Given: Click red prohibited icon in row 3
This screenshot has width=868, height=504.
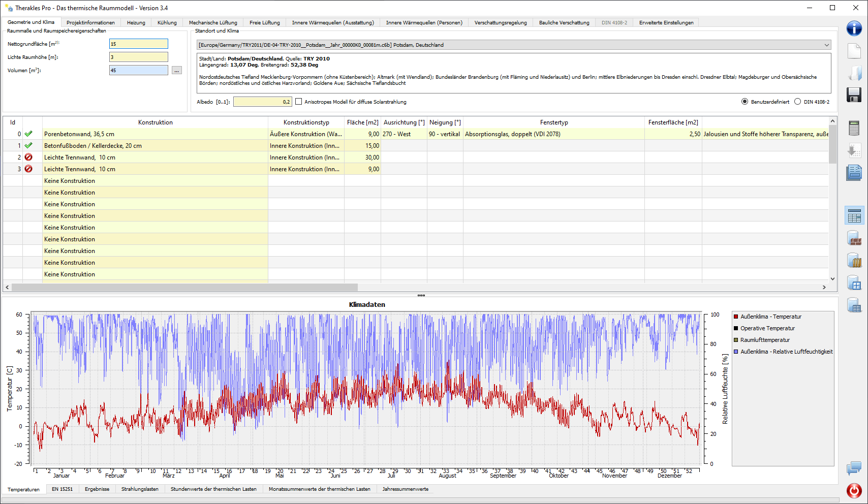Looking at the screenshot, I should click(28, 169).
